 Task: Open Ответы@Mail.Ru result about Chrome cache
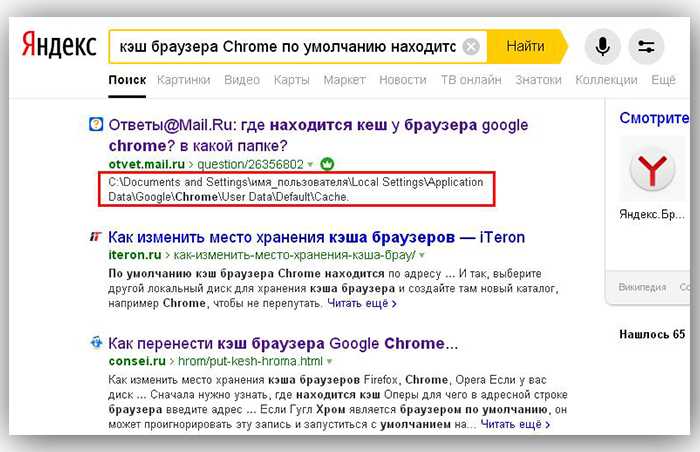318,135
